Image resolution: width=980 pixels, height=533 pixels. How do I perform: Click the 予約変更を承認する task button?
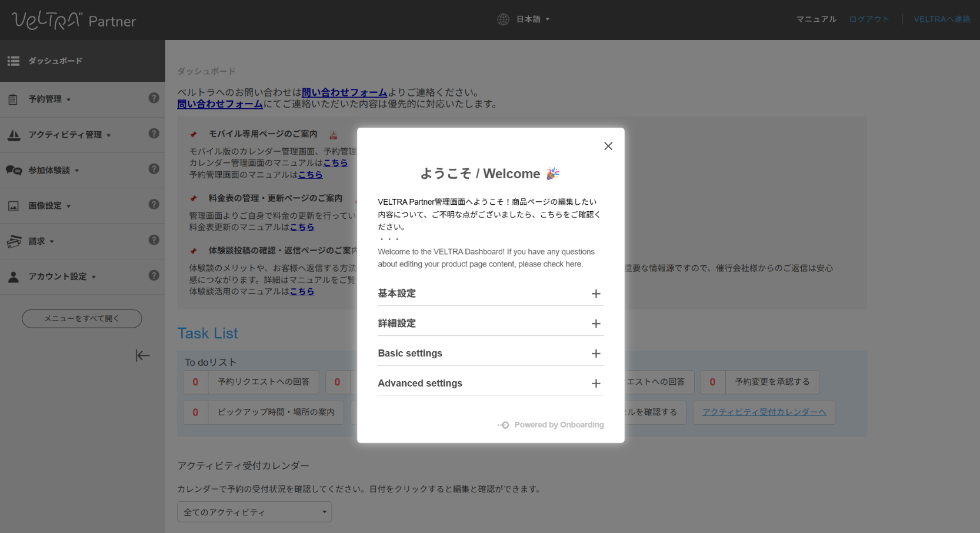760,382
